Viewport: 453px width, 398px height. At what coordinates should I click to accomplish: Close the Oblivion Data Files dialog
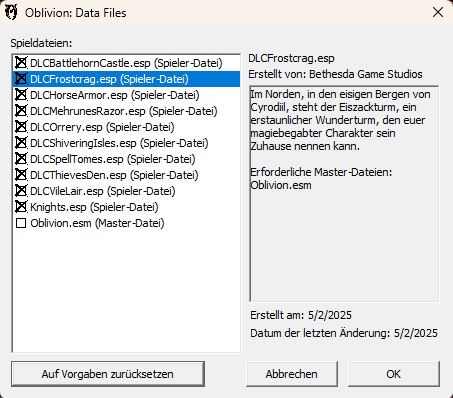438,12
